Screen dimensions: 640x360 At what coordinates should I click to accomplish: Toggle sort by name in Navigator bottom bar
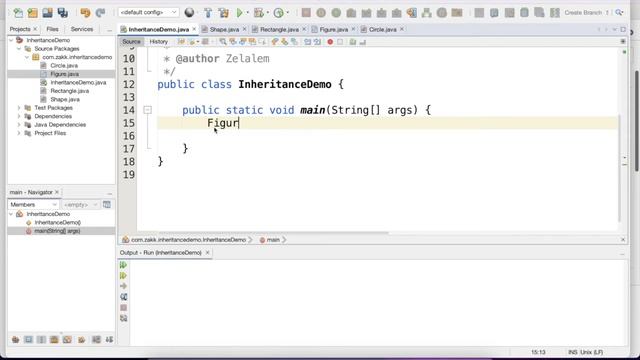(x=96, y=340)
